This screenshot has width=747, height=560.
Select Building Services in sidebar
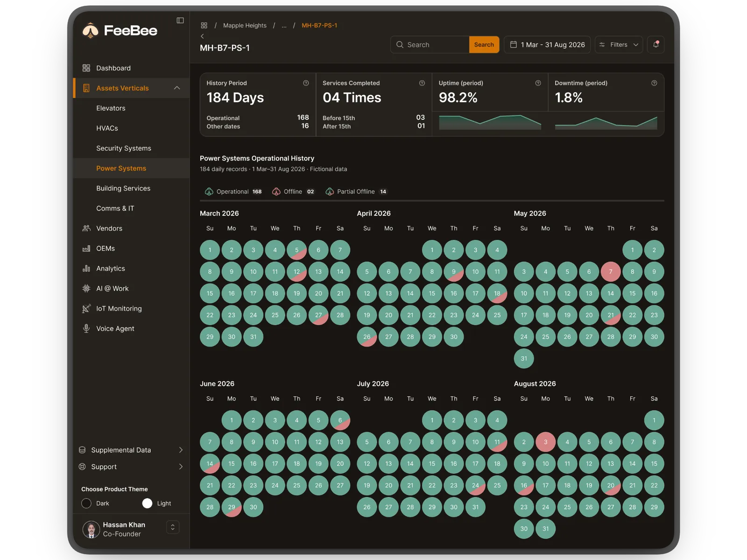tap(123, 189)
